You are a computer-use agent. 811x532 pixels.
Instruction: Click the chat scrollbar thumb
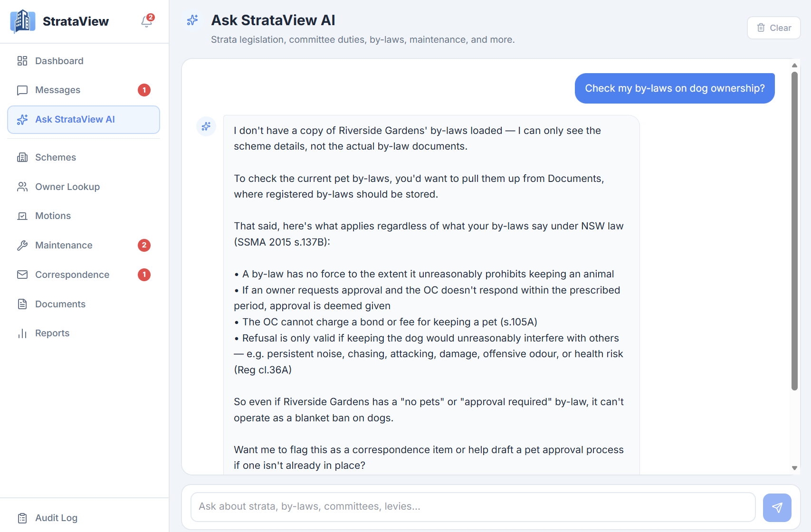(x=794, y=231)
